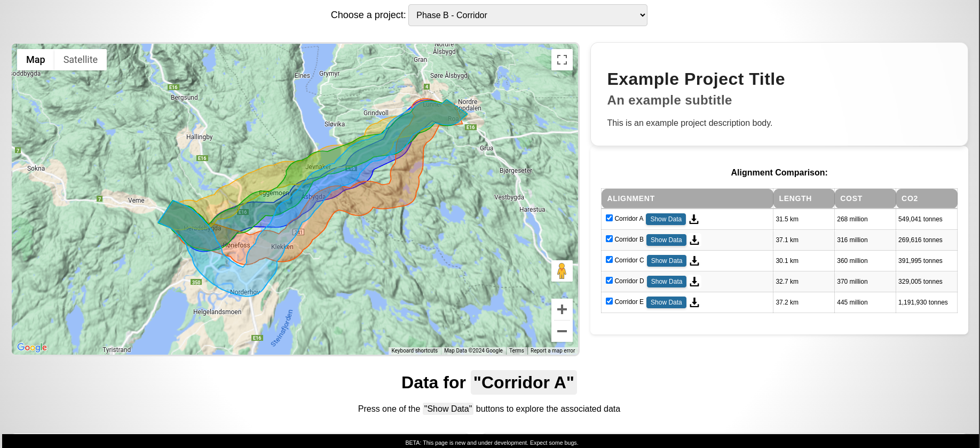Click the '32.7 km' length cell
The width and height of the screenshot is (980, 448).
coord(803,282)
